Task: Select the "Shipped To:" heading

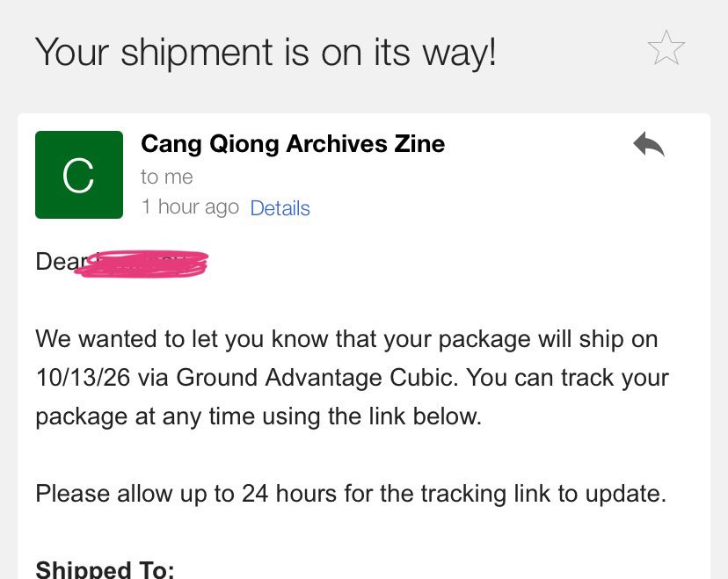Action: point(105,568)
